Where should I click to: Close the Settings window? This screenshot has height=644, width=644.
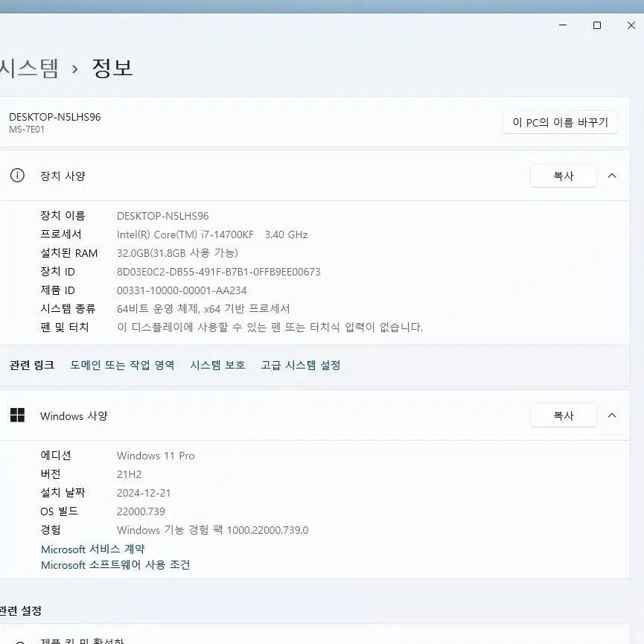click(631, 25)
